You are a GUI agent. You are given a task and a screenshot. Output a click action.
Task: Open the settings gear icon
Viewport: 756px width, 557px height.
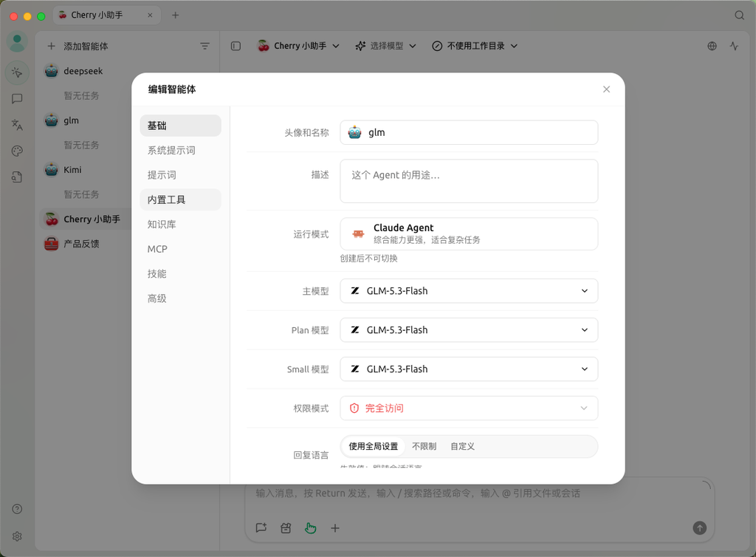tap(18, 536)
